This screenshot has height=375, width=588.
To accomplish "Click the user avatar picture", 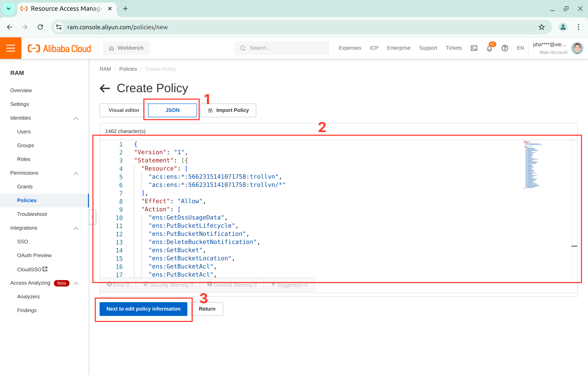I will click(577, 48).
